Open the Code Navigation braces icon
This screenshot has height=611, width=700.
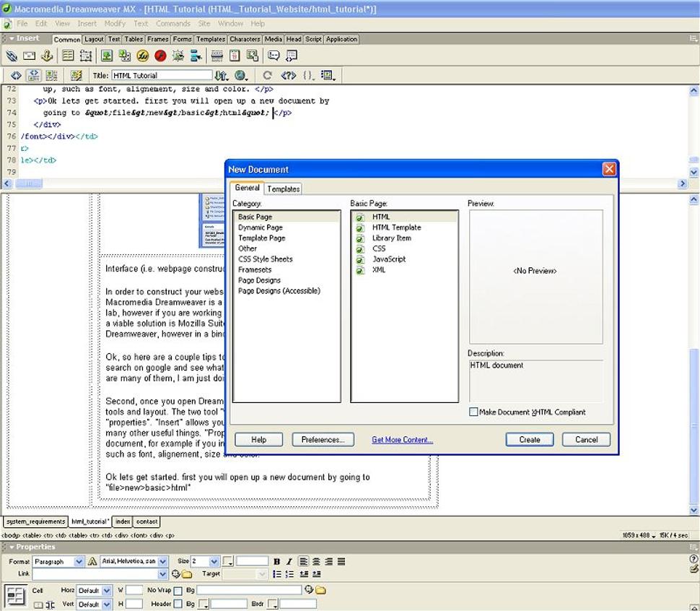point(308,75)
